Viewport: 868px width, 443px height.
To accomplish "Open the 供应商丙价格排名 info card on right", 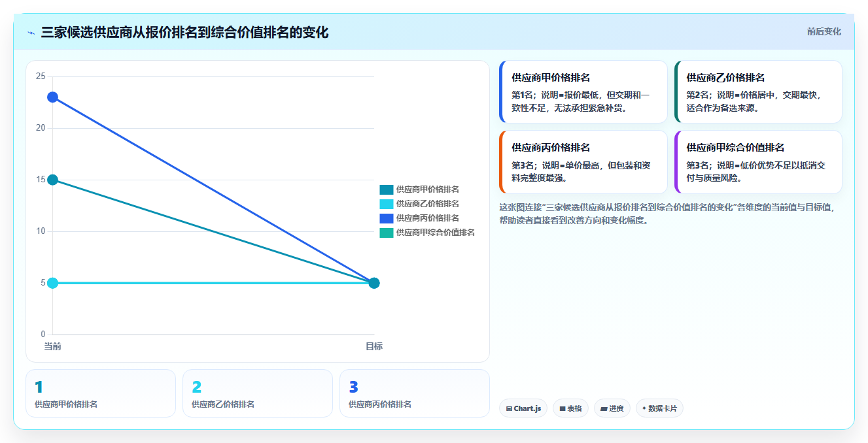I will tap(583, 162).
